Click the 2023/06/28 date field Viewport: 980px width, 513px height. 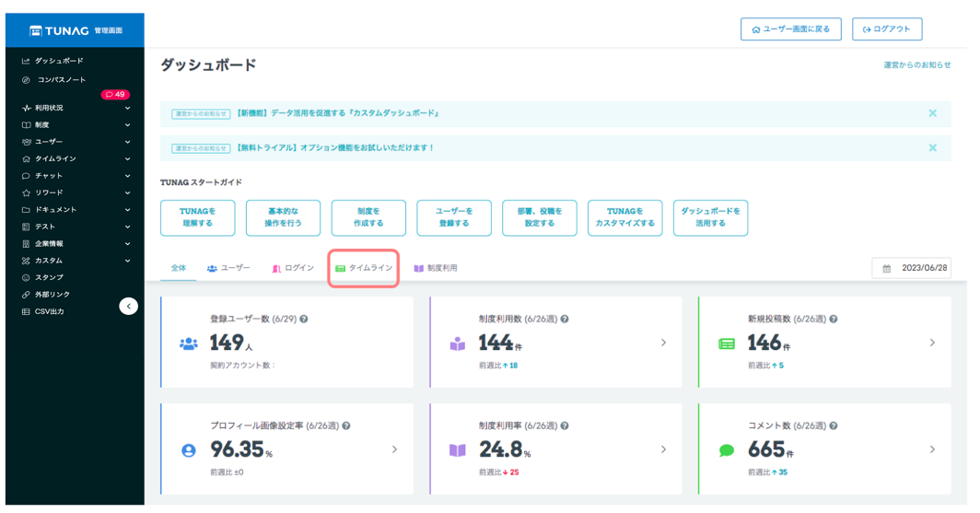tap(911, 268)
